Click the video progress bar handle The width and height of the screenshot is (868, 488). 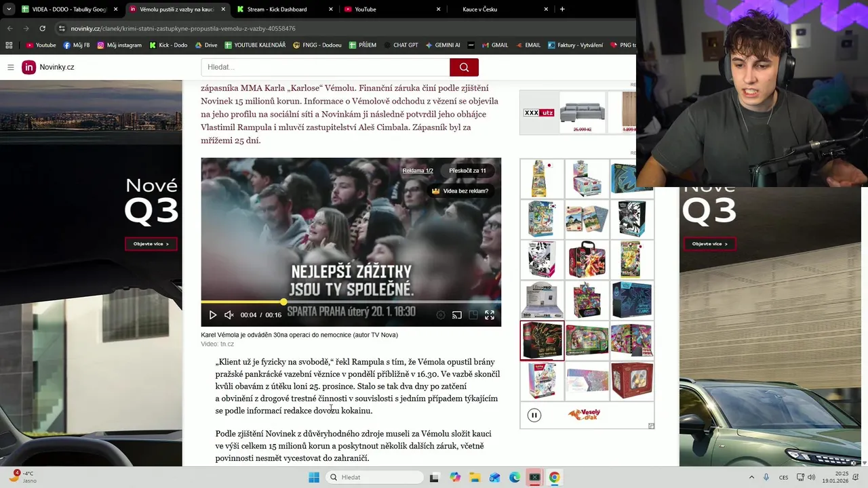(x=283, y=302)
